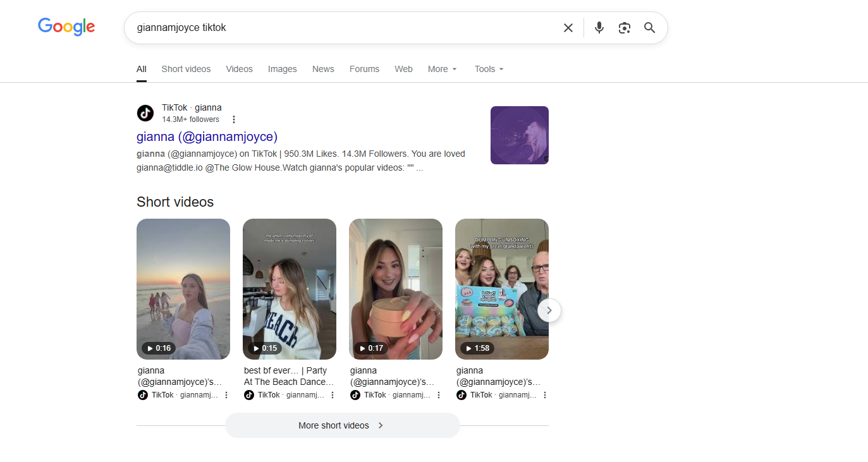Open Google Lens image search
The width and height of the screenshot is (868, 462).
(624, 27)
